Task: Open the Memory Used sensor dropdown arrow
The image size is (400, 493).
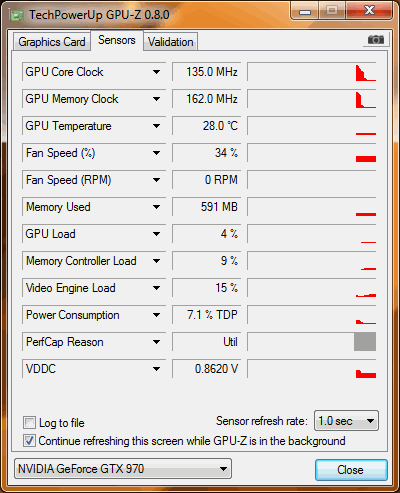Action: coord(156,207)
